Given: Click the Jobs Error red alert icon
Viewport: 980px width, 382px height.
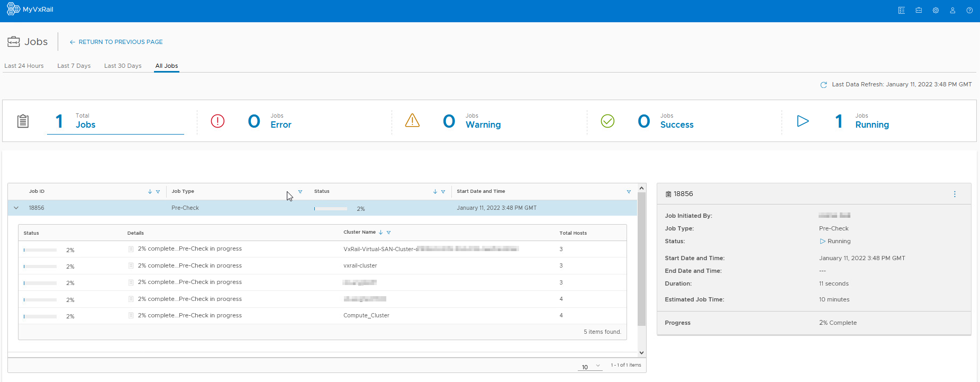Looking at the screenshot, I should click(x=217, y=121).
